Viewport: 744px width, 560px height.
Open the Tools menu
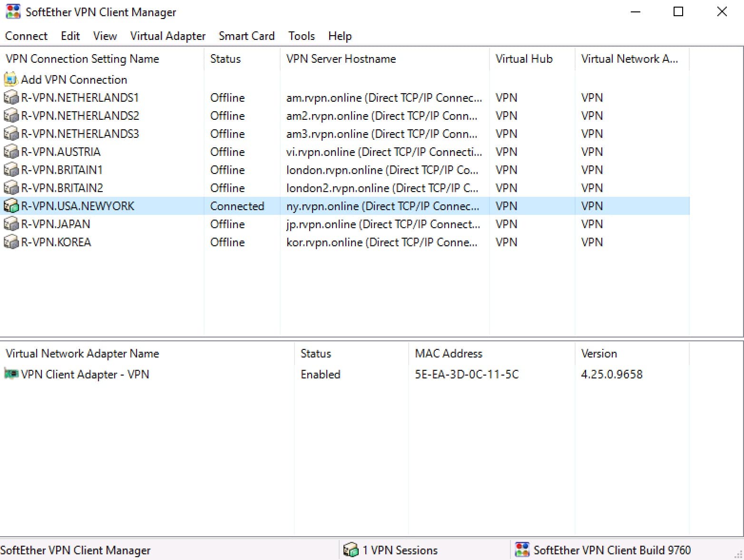[x=302, y=36]
